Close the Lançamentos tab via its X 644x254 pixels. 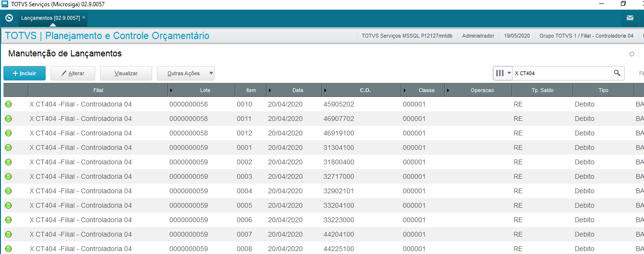(x=84, y=17)
